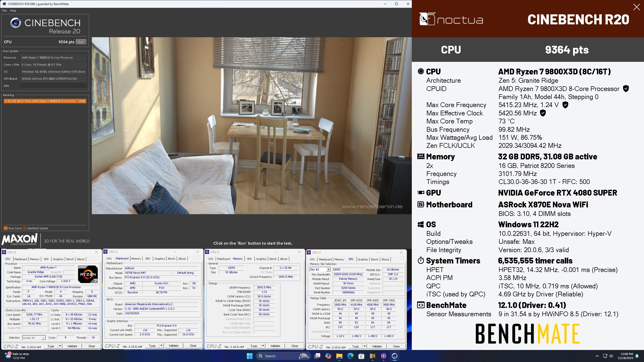Click the Motherboard icon in BenchMate panel
This screenshot has width=644, height=362.
[x=421, y=204]
